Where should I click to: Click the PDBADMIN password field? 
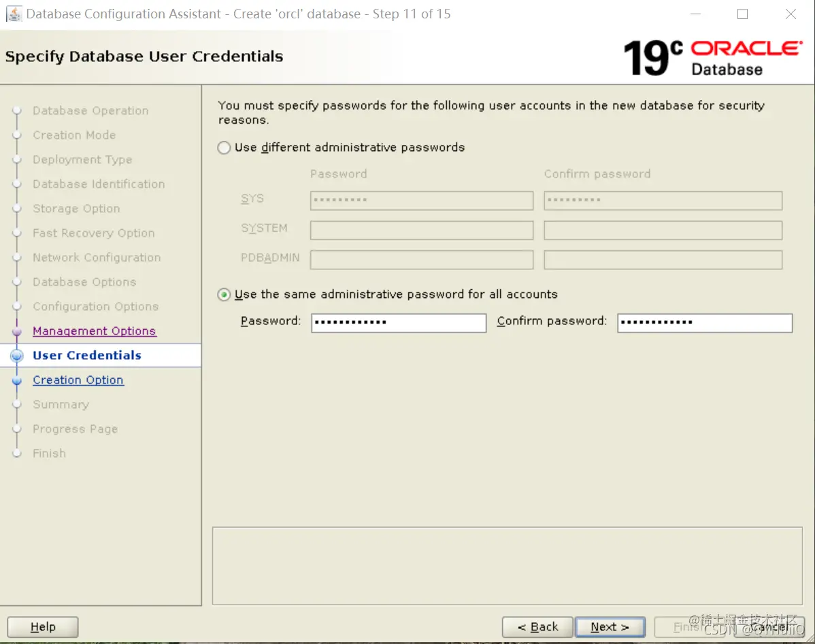tap(422, 260)
